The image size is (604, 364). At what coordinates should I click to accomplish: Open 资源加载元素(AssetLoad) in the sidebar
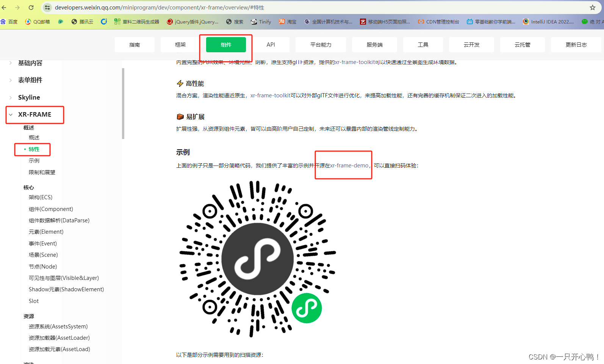coord(59,349)
